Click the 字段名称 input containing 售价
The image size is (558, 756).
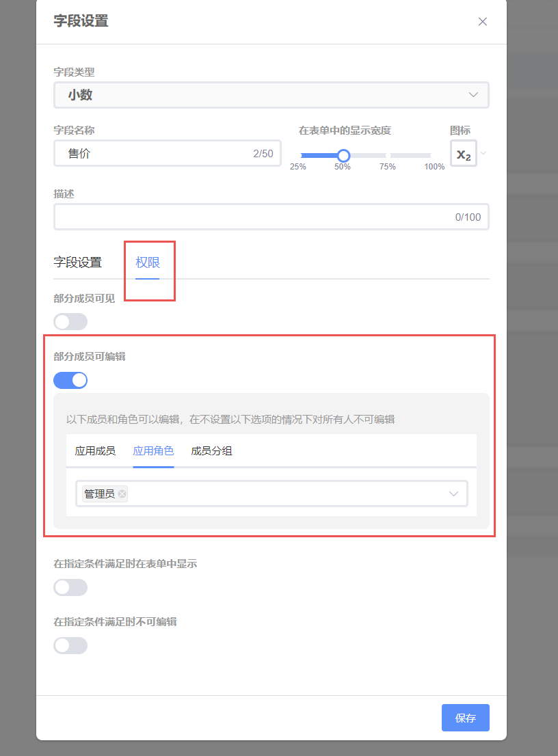tap(157, 154)
